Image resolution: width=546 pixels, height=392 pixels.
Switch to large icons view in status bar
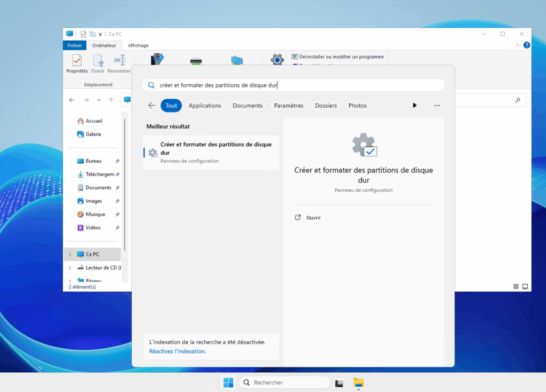click(525, 286)
